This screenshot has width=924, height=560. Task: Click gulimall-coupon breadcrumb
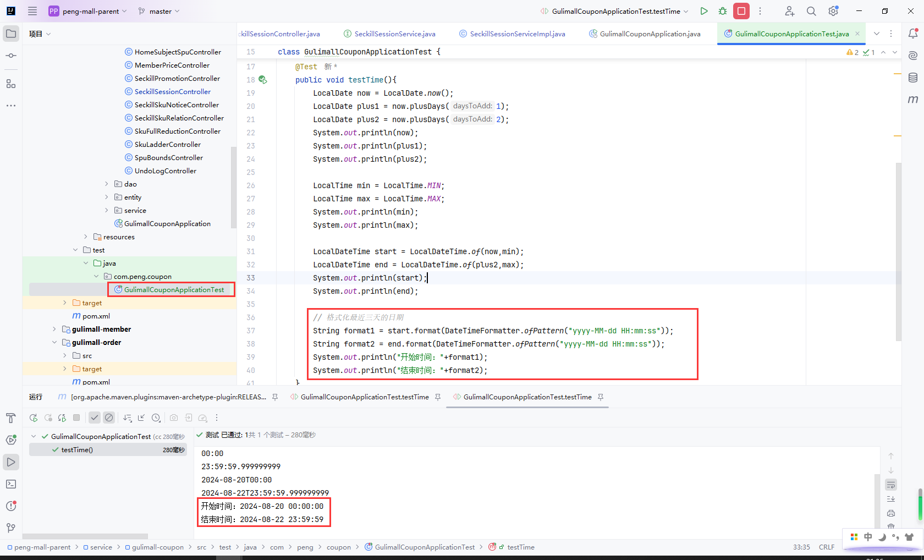point(154,547)
